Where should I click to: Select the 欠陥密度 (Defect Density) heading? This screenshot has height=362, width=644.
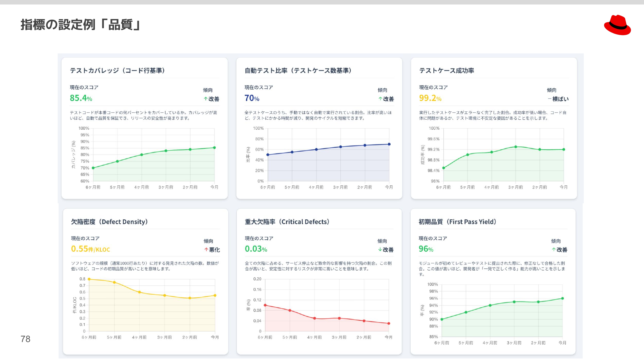109,222
